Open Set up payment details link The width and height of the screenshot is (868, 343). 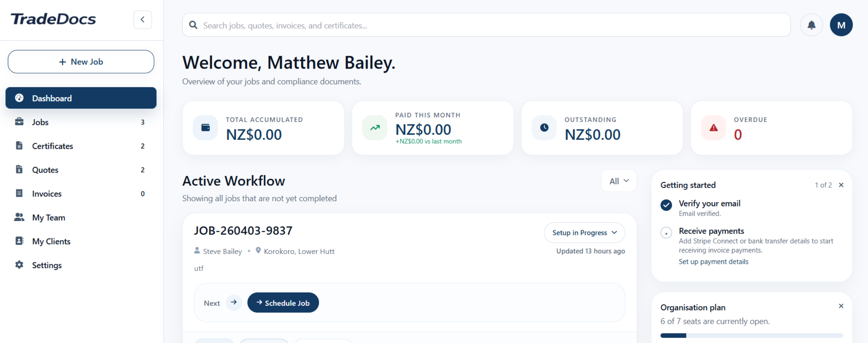[x=713, y=261]
